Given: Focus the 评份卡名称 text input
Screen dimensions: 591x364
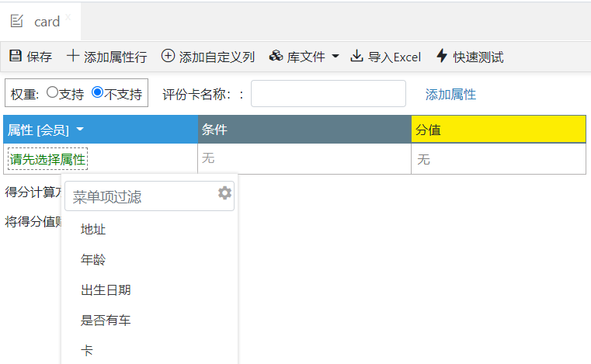Looking at the screenshot, I should click(328, 94).
